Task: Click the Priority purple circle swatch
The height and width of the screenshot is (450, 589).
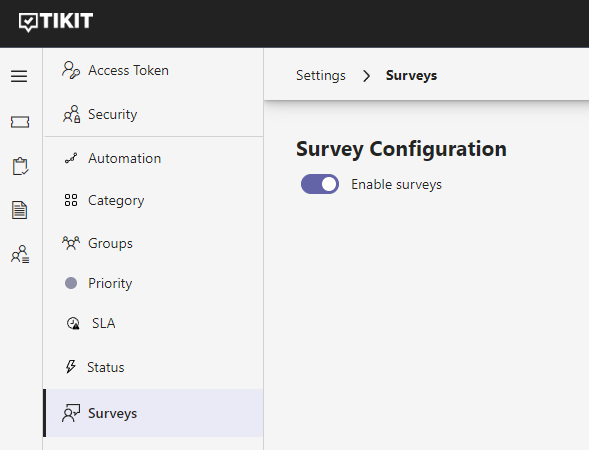Action: click(71, 283)
